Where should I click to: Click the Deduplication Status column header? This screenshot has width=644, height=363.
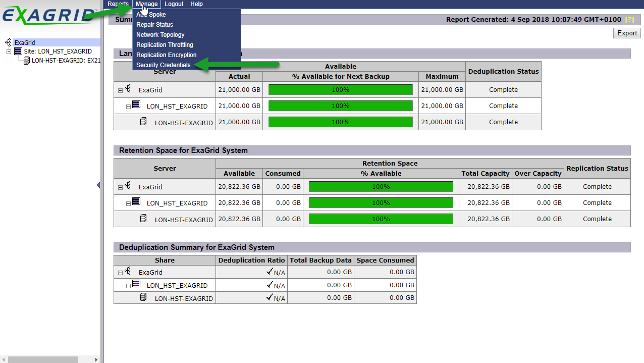tap(503, 72)
